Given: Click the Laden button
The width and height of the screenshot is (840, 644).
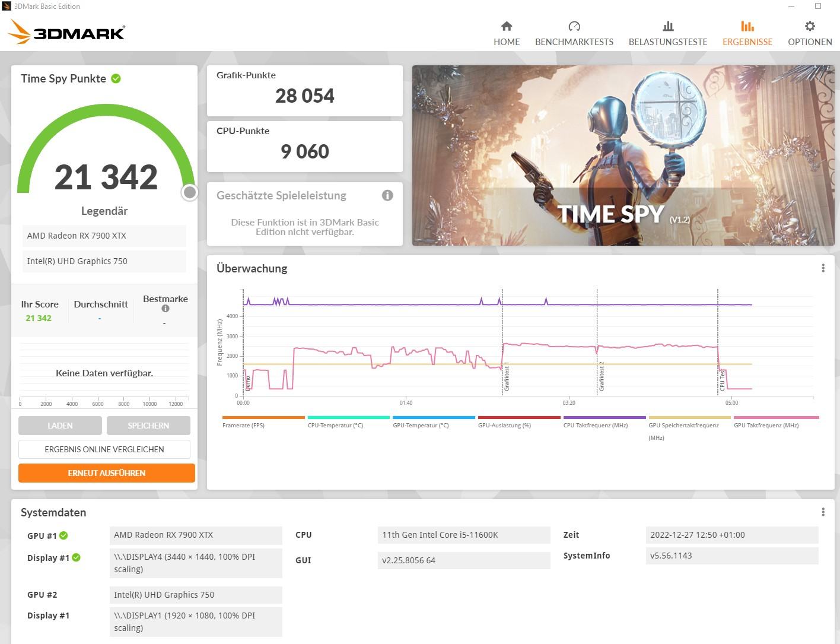Looking at the screenshot, I should click(x=60, y=426).
